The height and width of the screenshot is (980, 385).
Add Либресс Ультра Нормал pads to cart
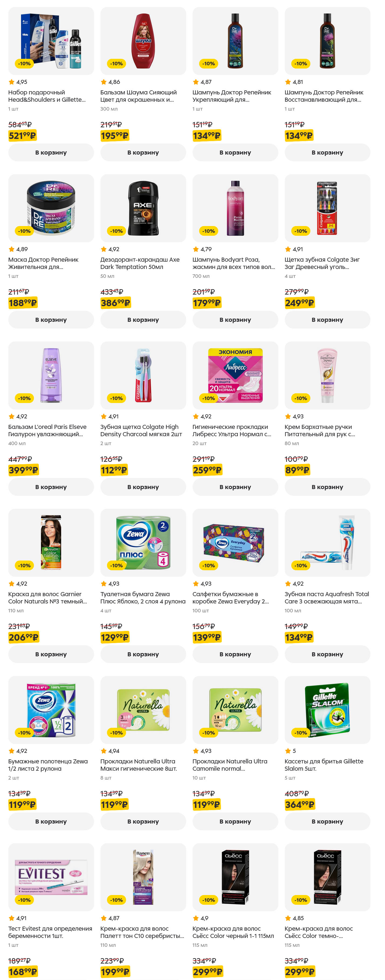click(235, 487)
